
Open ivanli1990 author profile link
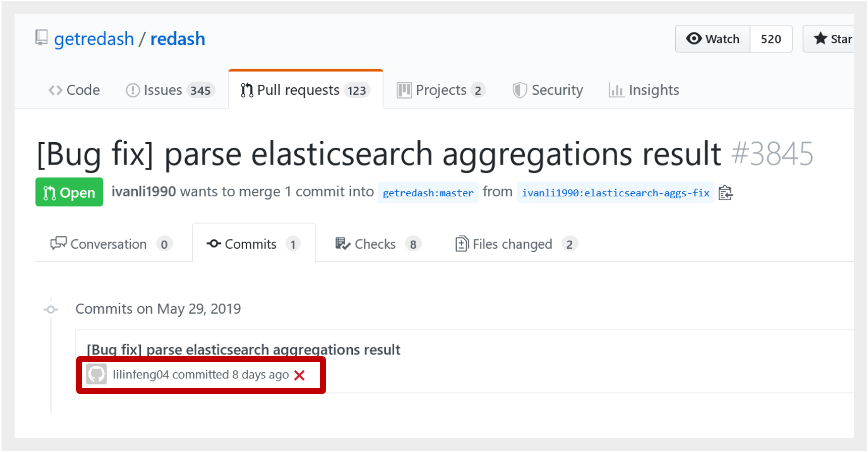144,192
